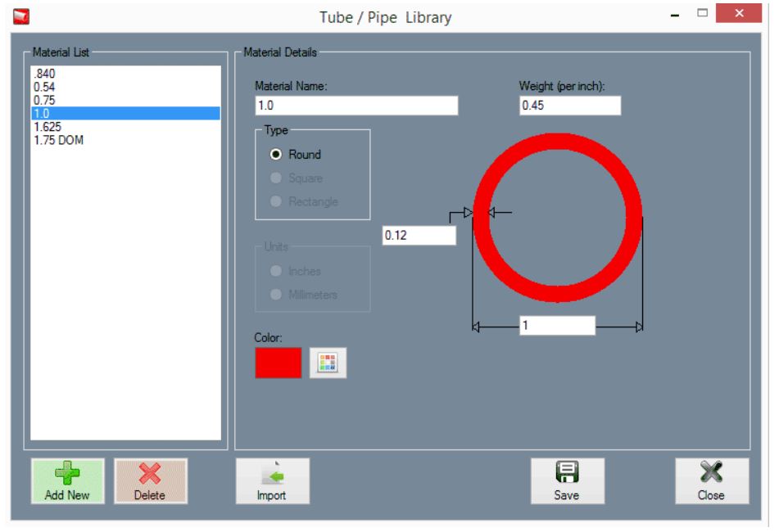This screenshot has height=532, width=779.
Task: Click the red tube cross-section preview
Action: (x=557, y=218)
